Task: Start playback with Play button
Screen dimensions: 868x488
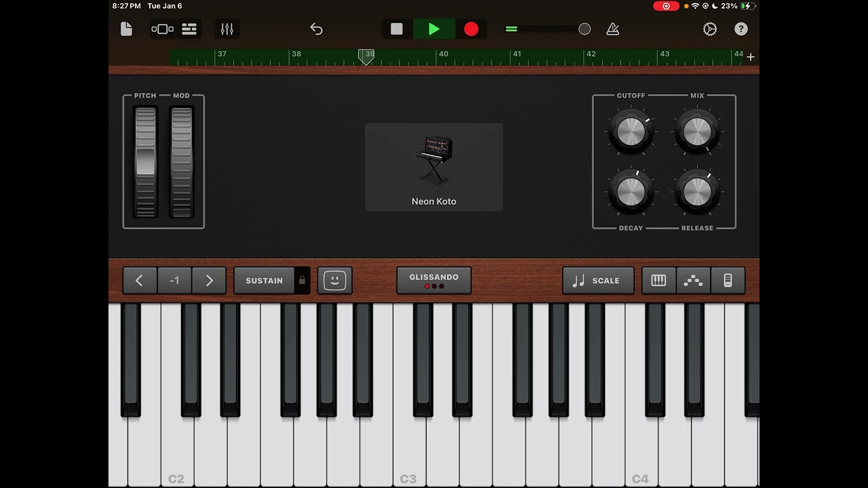Action: [434, 29]
